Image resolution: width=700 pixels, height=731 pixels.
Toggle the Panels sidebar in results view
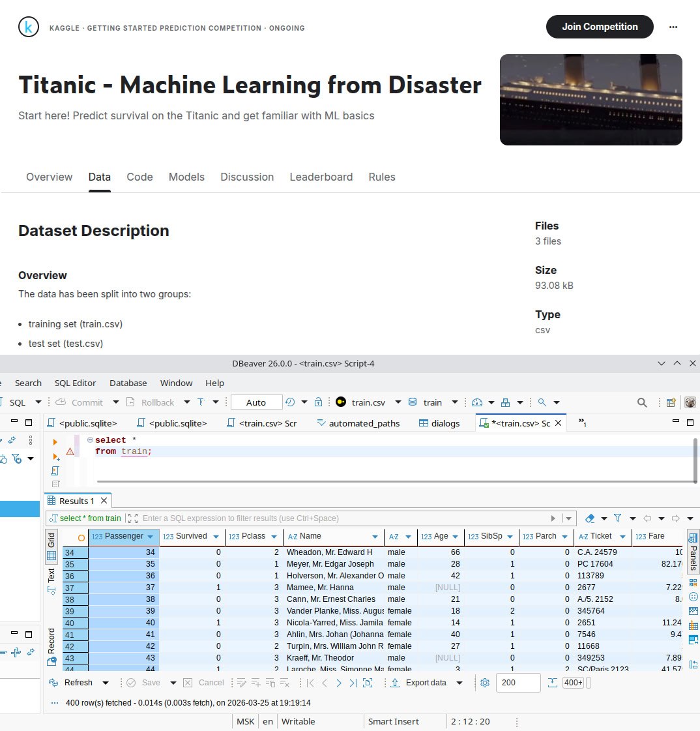693,550
